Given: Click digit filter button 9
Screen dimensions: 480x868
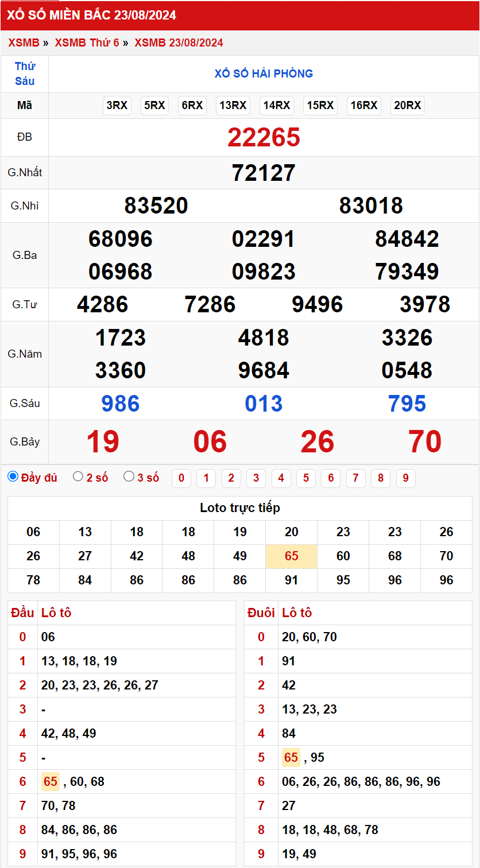Looking at the screenshot, I should pyautogui.click(x=405, y=478).
